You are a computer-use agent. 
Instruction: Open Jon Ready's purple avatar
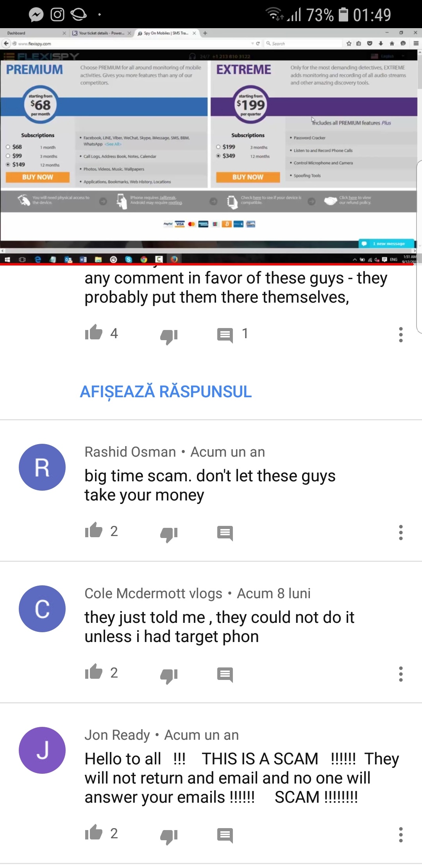point(42,750)
